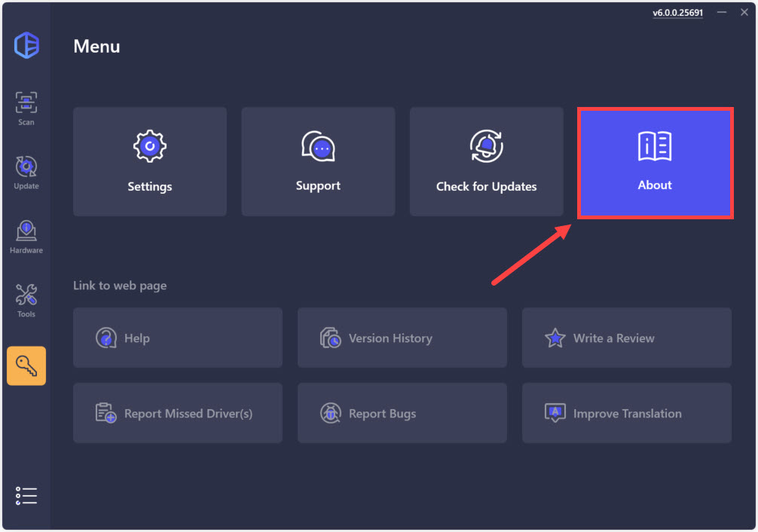This screenshot has width=758, height=532.
Task: Open the Hardware info sidebar icon
Action: [x=26, y=237]
